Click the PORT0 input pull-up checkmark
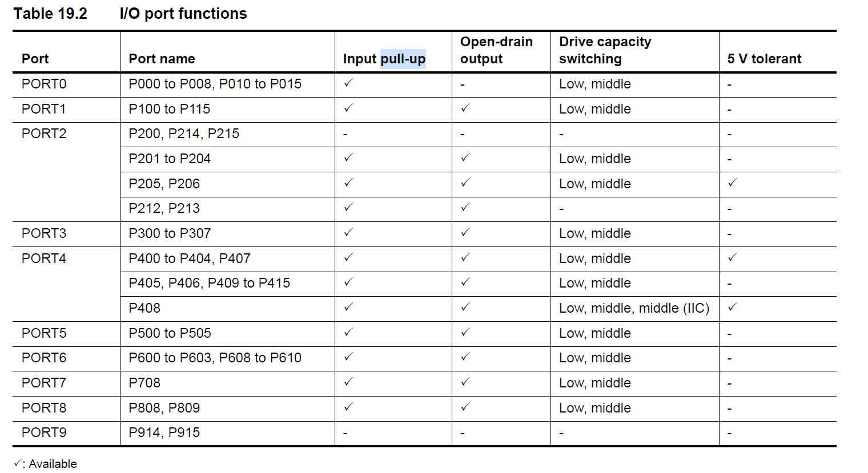868x473 pixels. coord(348,83)
